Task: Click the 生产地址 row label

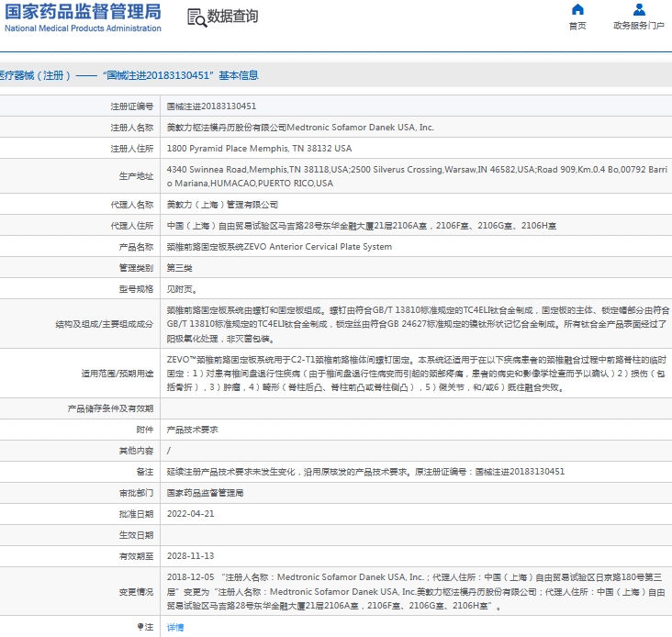Action: (x=136, y=176)
